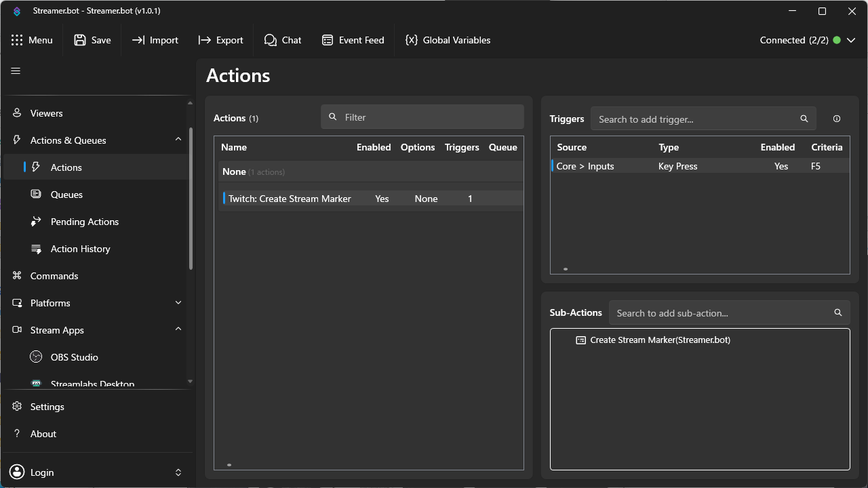The height and width of the screenshot is (488, 868).
Task: Expand the Platforms section
Action: (178, 303)
